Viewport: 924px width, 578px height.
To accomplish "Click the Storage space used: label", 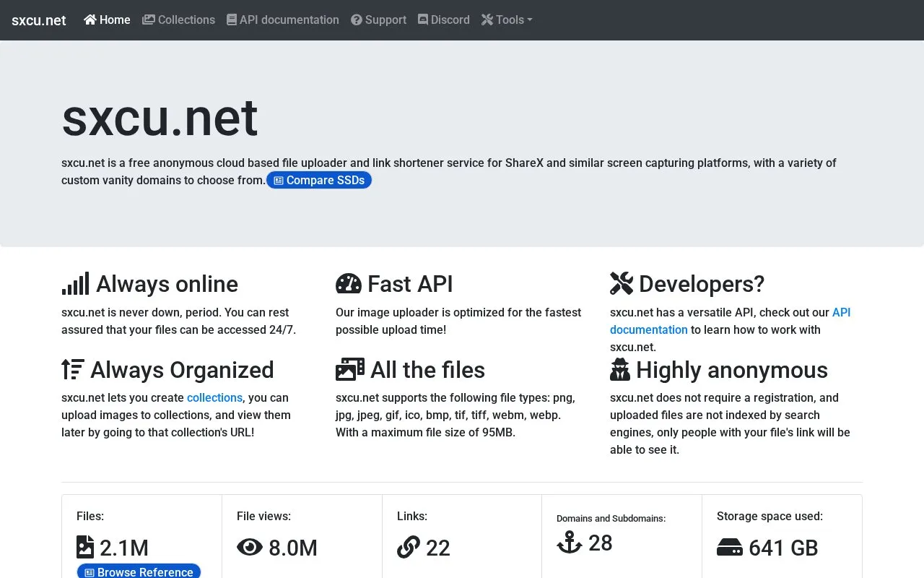I will [x=770, y=516].
